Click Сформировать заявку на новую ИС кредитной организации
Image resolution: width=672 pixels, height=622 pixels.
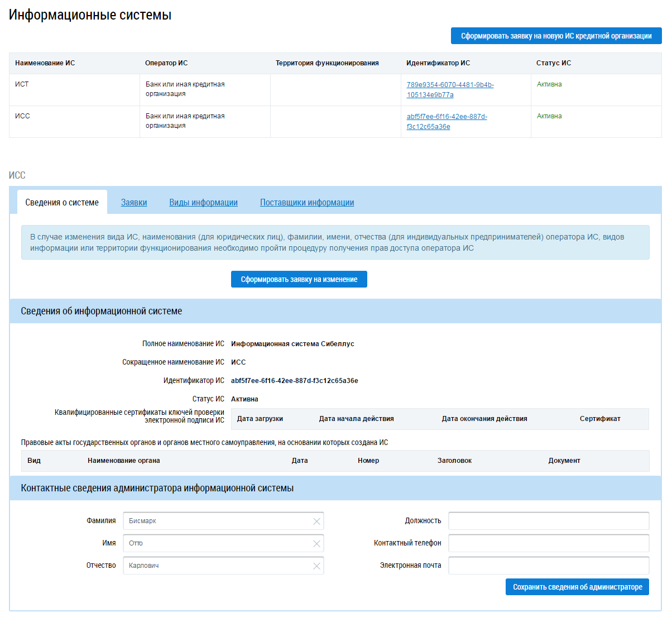click(x=556, y=36)
